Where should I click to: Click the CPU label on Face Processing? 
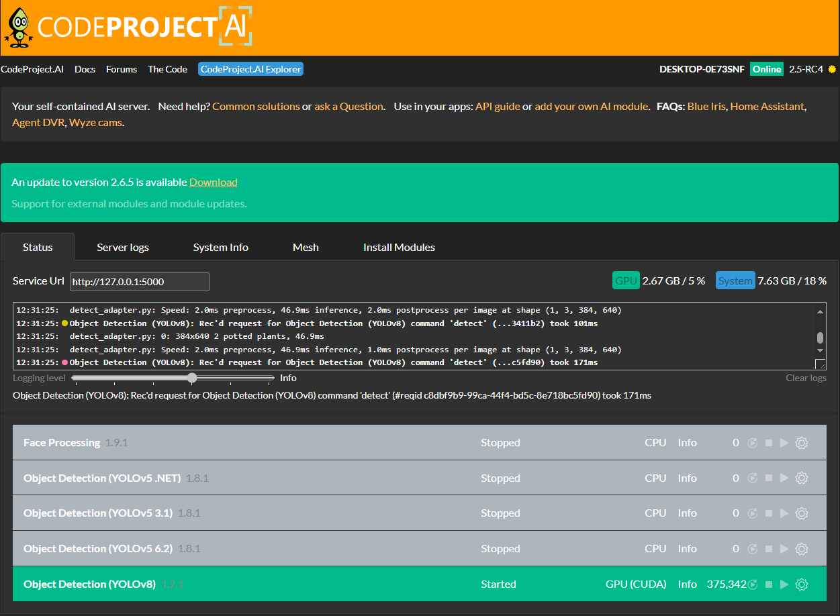pyautogui.click(x=655, y=443)
